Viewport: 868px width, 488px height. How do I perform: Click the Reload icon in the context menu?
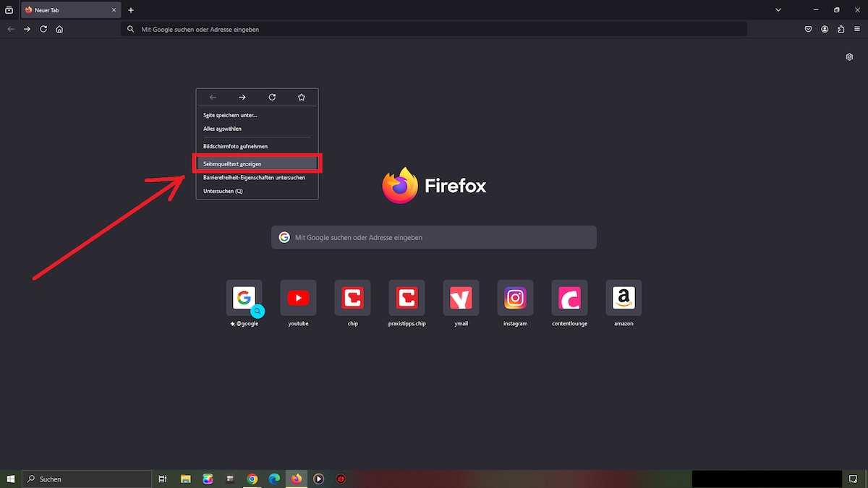point(272,97)
